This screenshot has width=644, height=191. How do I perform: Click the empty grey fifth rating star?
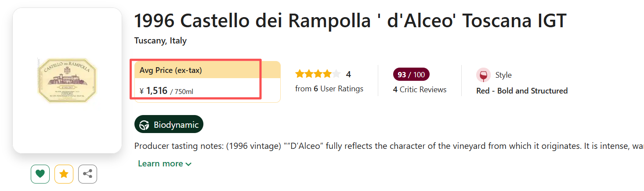(x=336, y=74)
